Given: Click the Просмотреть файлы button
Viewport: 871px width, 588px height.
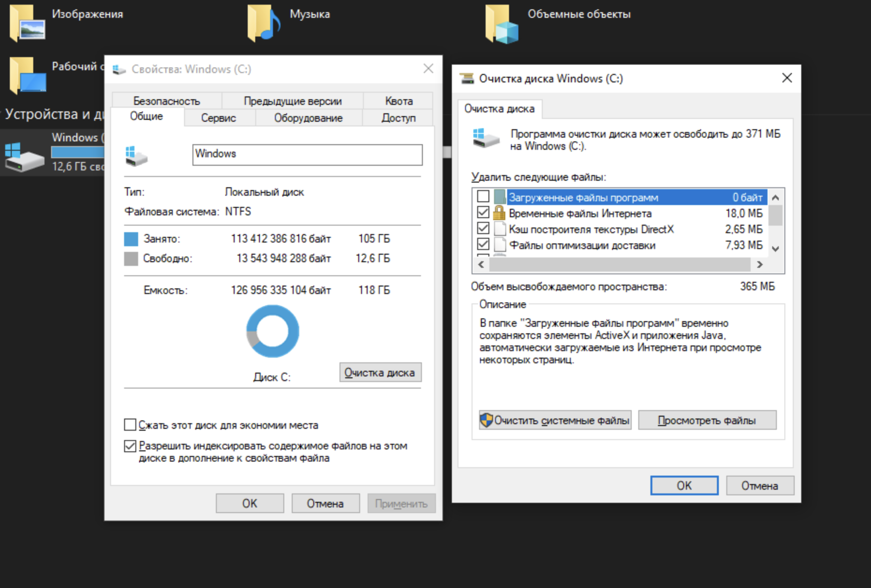Looking at the screenshot, I should (707, 420).
